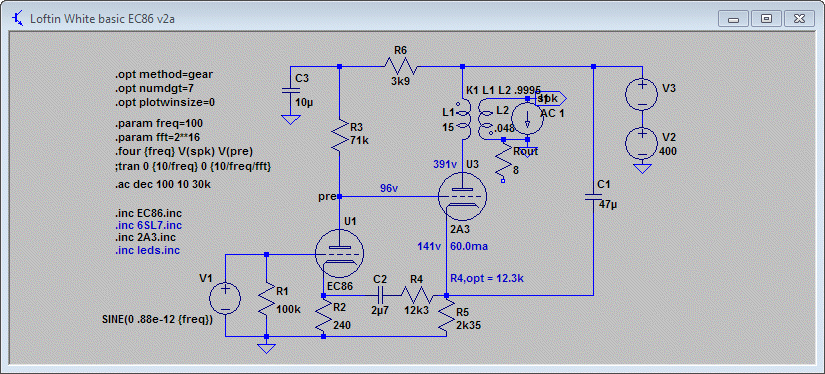This screenshot has width=825, height=374.
Task: Click the 'R4,opt = 12.3k' note
Action: click(487, 279)
